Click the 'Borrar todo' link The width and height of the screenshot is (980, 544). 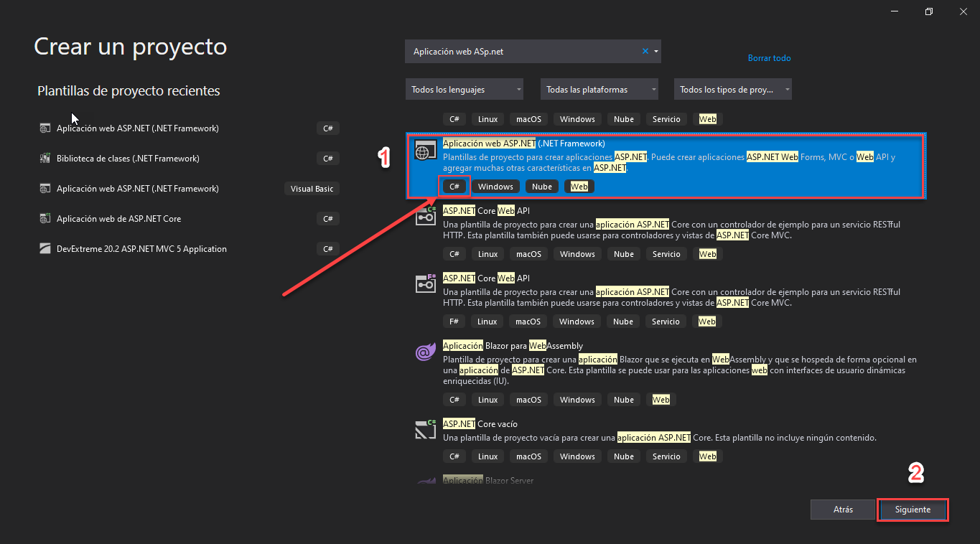coord(769,58)
